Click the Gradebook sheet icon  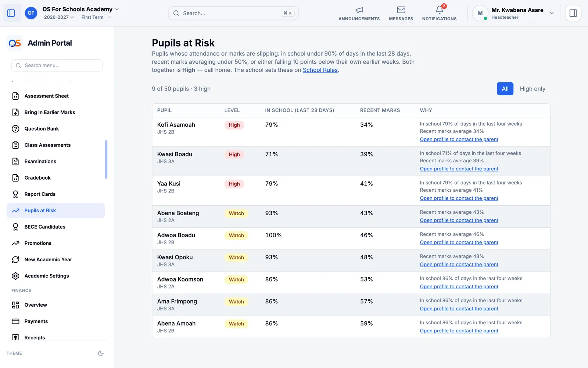point(15,178)
